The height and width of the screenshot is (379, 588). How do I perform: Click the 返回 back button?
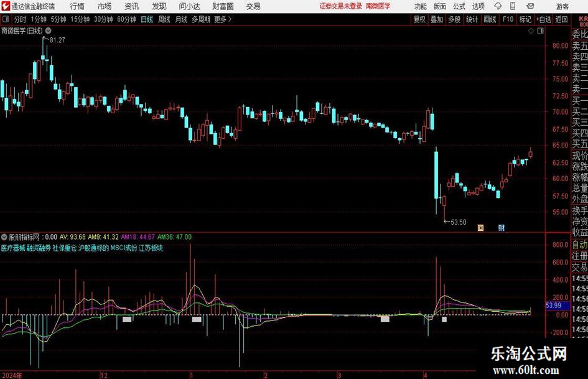point(561,19)
